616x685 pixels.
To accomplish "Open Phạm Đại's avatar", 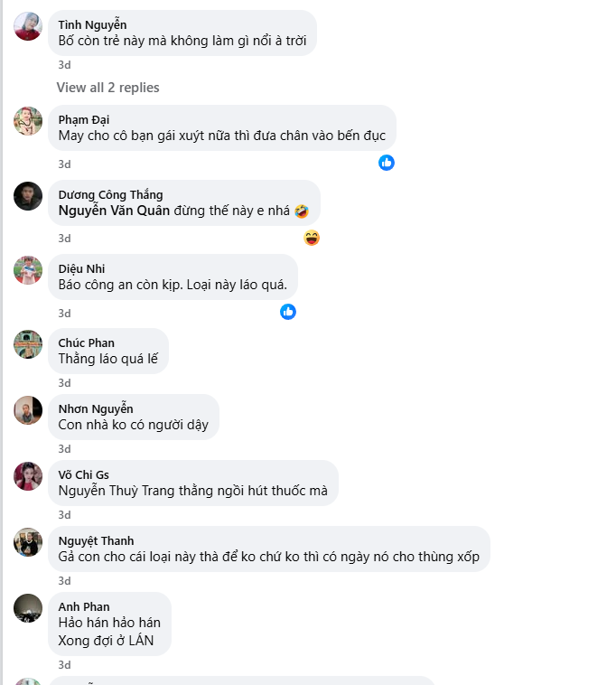I will click(28, 121).
